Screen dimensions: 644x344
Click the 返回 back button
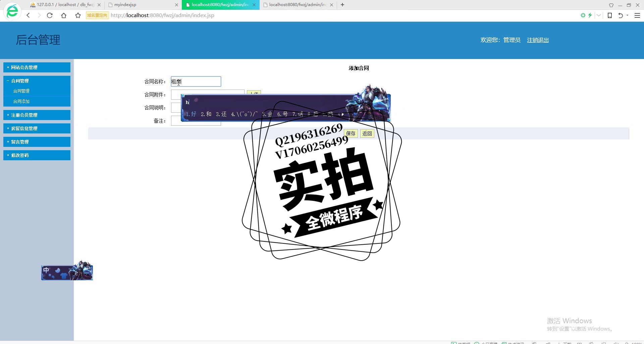367,133
